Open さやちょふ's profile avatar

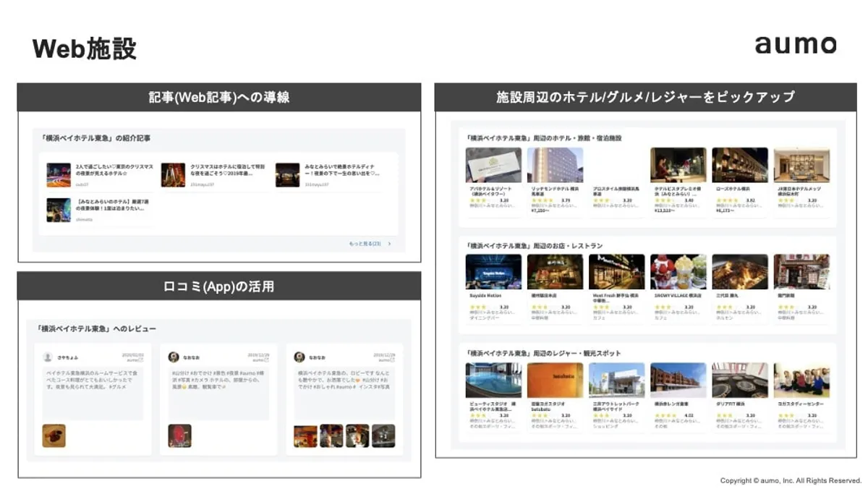click(48, 357)
